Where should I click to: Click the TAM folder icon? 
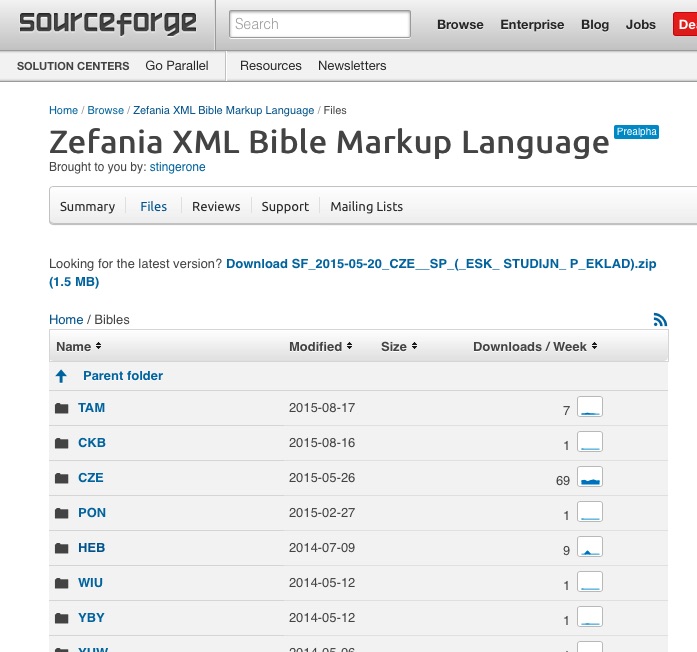coord(61,408)
